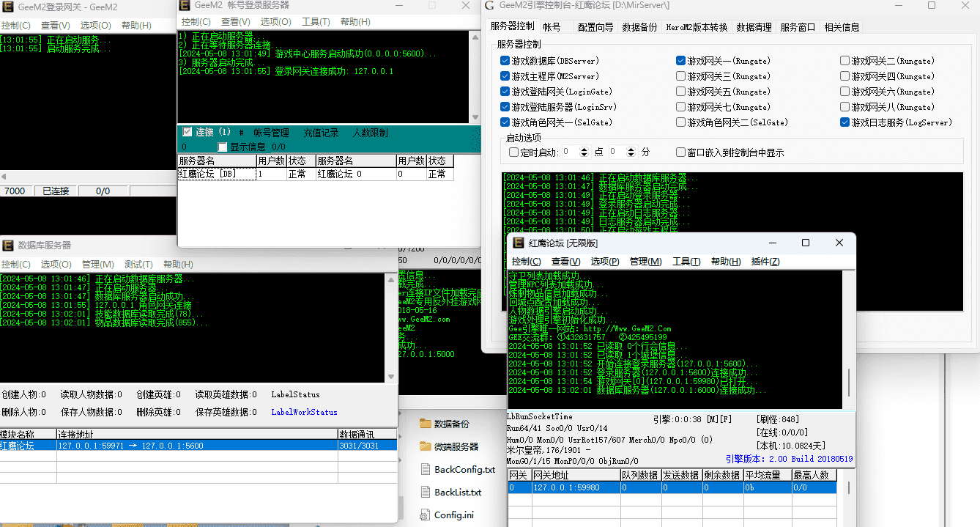Viewport: 980px width, 527px height.
Task: Click the GeeM2 帐号登录服务器 title bar icon
Action: point(186,6)
